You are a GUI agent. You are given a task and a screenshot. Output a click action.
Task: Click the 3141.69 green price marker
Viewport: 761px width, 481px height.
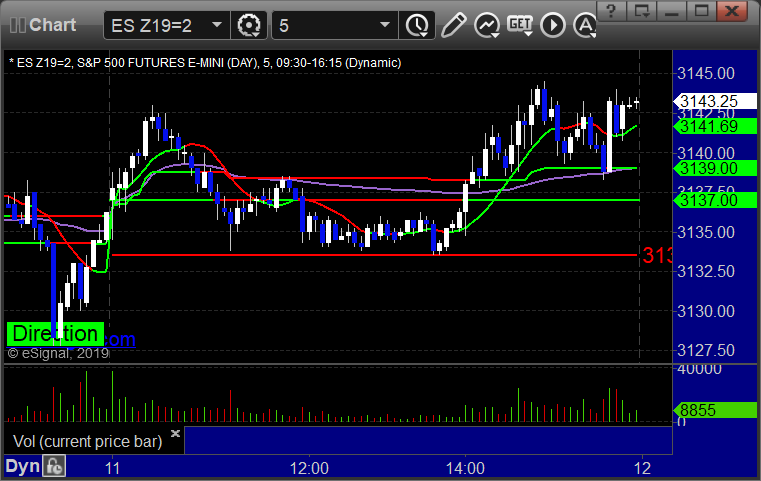[715, 126]
